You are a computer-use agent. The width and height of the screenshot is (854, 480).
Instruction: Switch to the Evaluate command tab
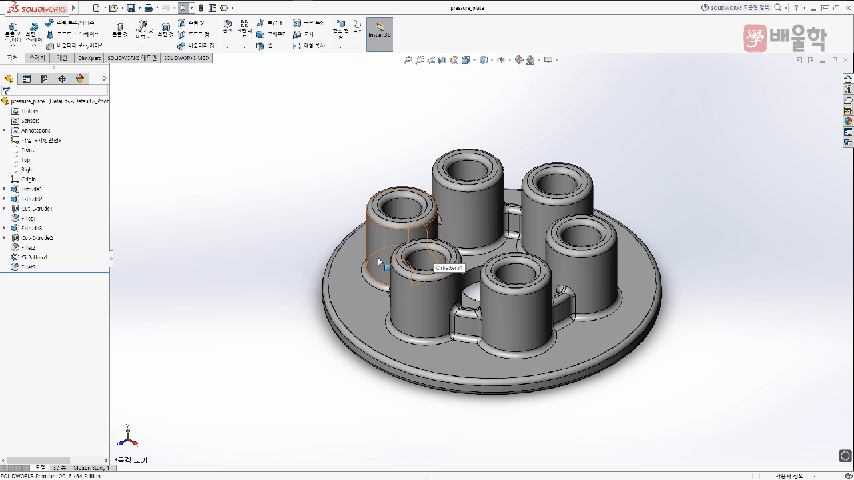[63, 58]
